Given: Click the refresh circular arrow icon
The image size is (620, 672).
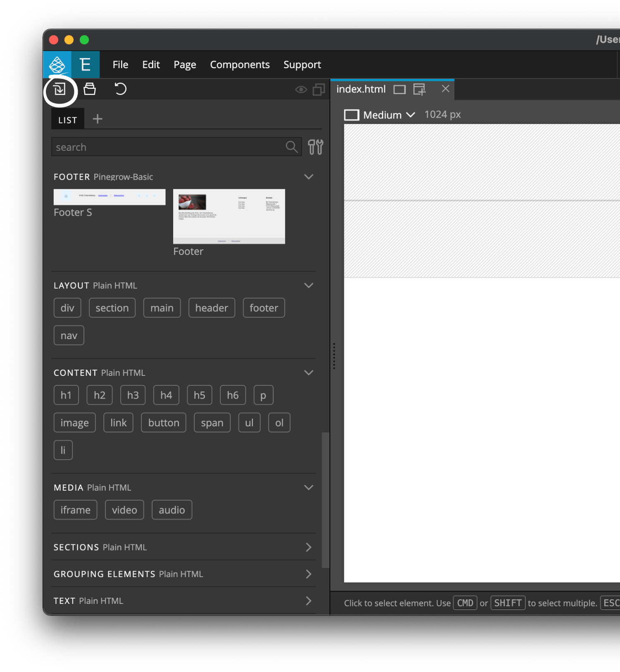Looking at the screenshot, I should [x=120, y=89].
